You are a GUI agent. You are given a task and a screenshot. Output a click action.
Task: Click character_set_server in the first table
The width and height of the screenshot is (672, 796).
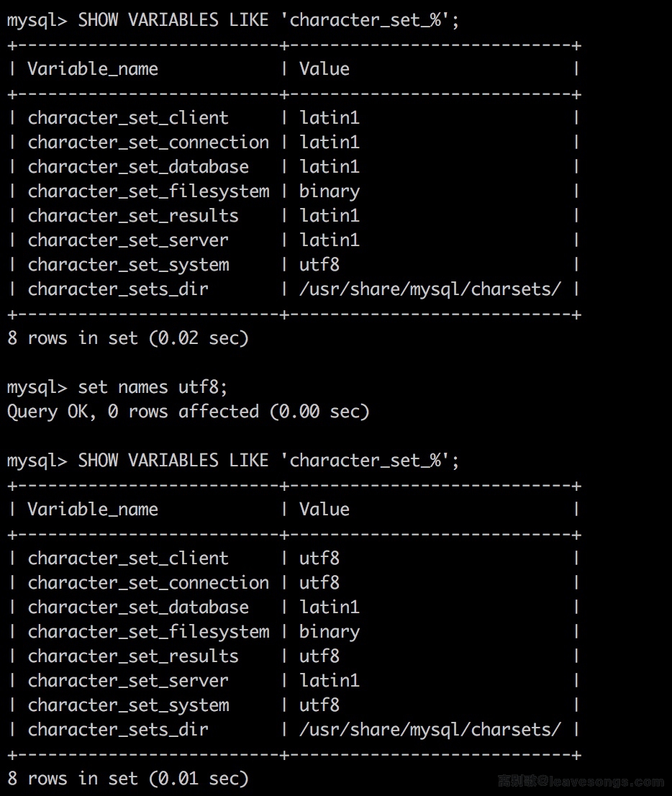pos(128,240)
